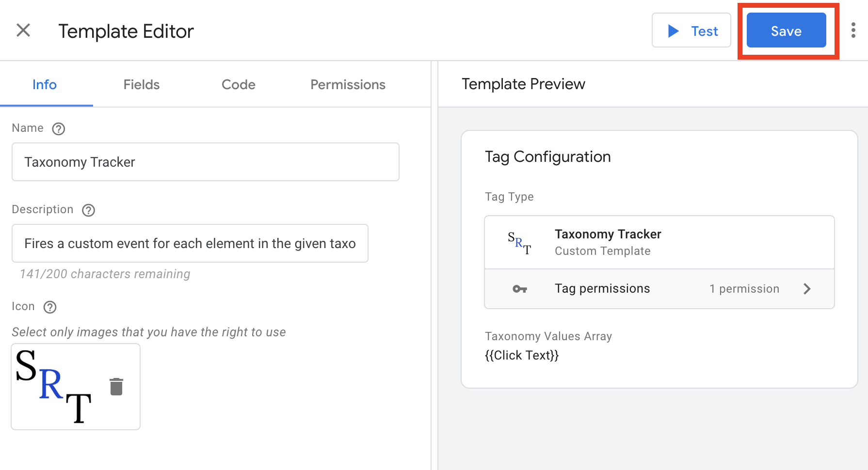Open the three-dot more options menu
The height and width of the screenshot is (470, 868).
[853, 31]
